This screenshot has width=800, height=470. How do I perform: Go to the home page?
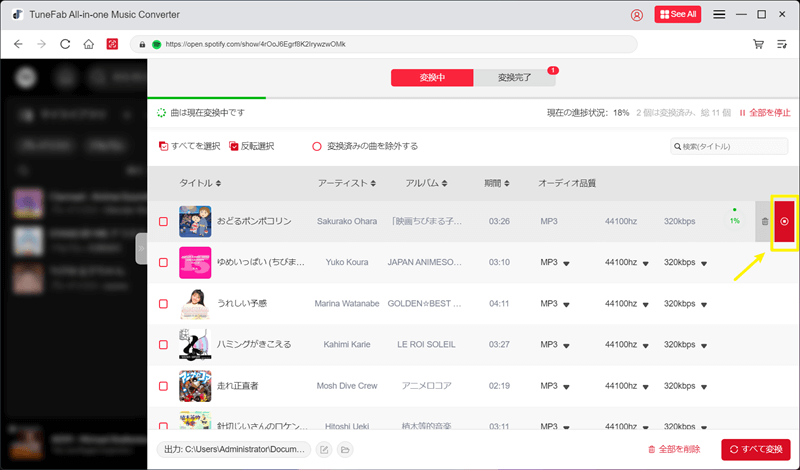tap(89, 44)
